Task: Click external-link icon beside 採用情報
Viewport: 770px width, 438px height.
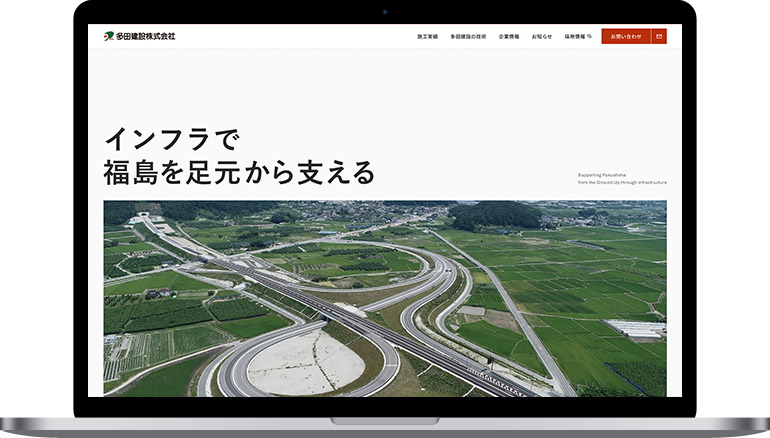Action: click(x=590, y=36)
